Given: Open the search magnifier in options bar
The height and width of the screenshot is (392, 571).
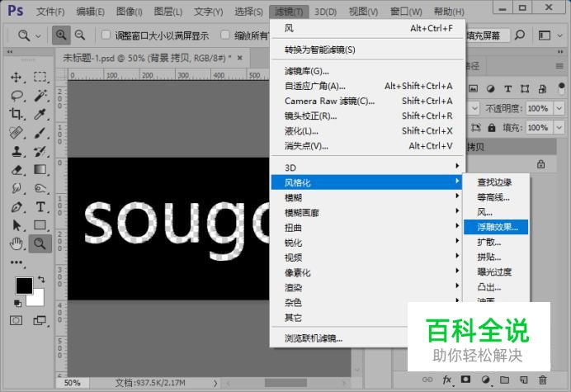Looking at the screenshot, I should coord(520,35).
